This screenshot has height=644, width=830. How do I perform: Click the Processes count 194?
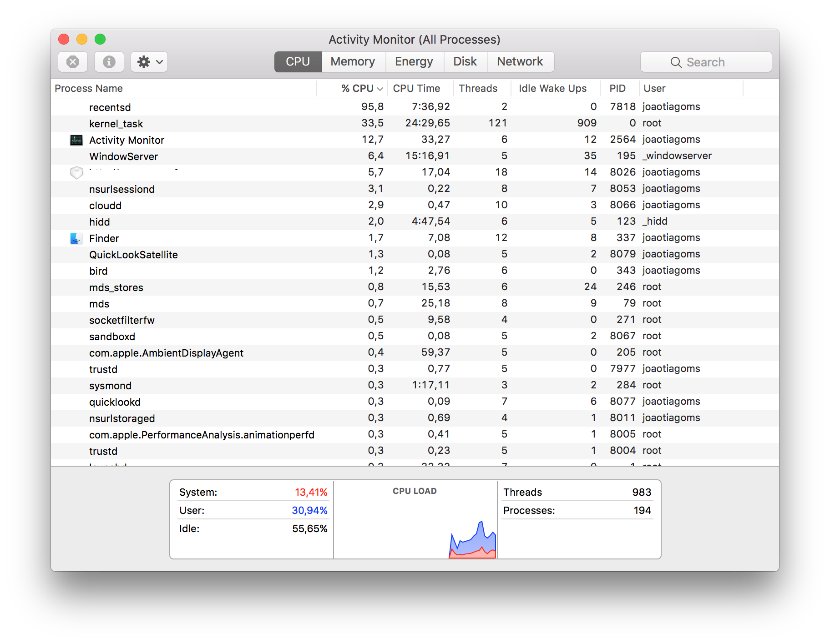coord(642,510)
